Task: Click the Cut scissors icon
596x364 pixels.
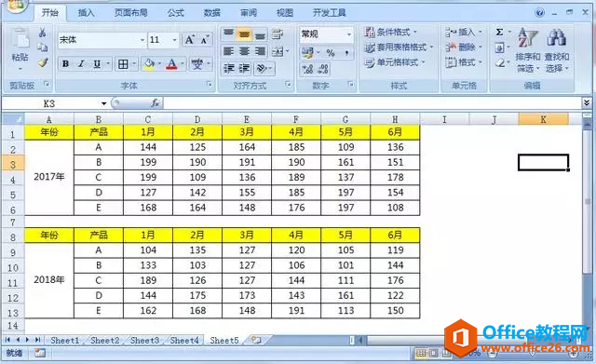Action: click(42, 33)
